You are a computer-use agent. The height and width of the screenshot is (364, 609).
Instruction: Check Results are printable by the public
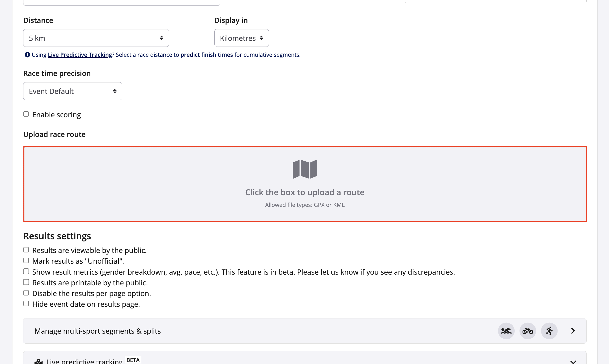tap(26, 282)
